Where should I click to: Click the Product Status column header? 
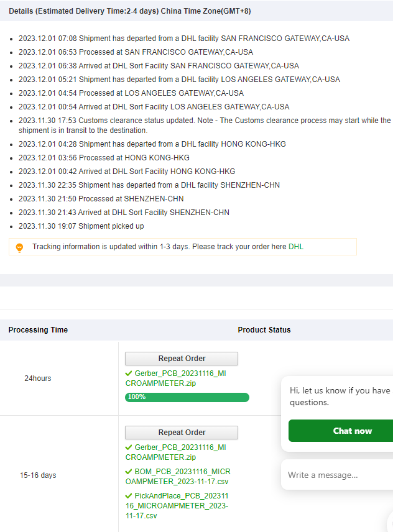[264, 330]
